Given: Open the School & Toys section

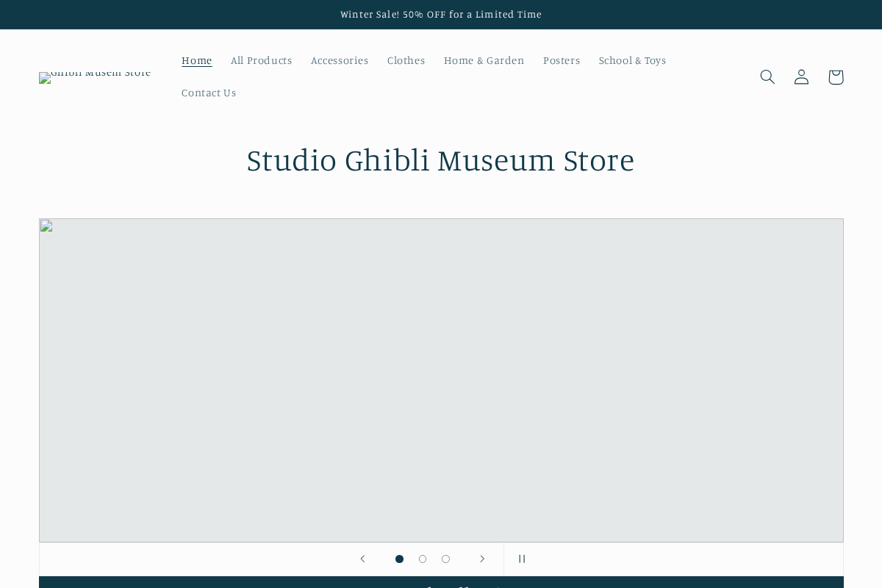Looking at the screenshot, I should [632, 60].
